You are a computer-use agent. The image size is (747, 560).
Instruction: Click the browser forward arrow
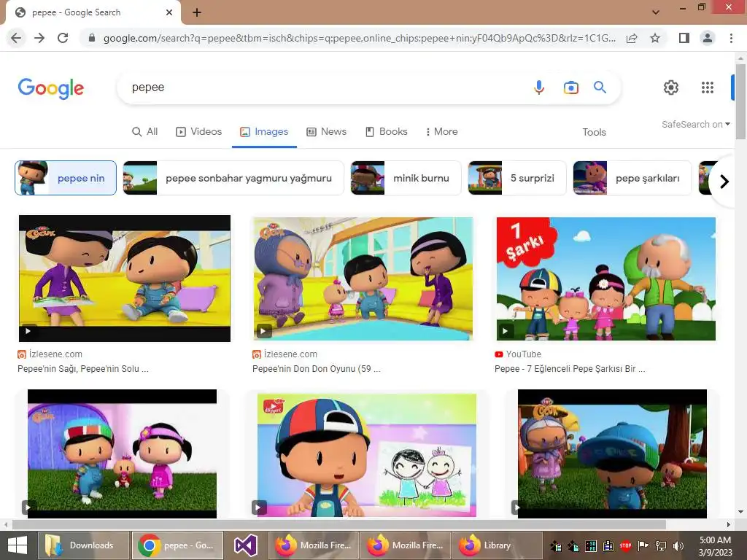pyautogui.click(x=39, y=38)
